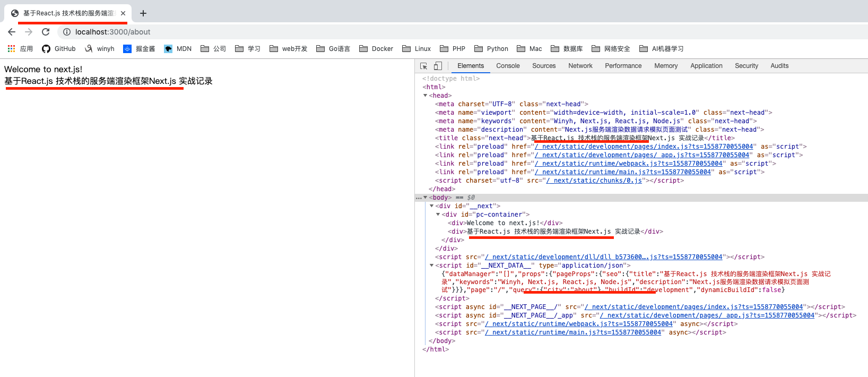This screenshot has width=868, height=377.
Task: Open the 网络安全 bookmark folder
Action: [611, 48]
